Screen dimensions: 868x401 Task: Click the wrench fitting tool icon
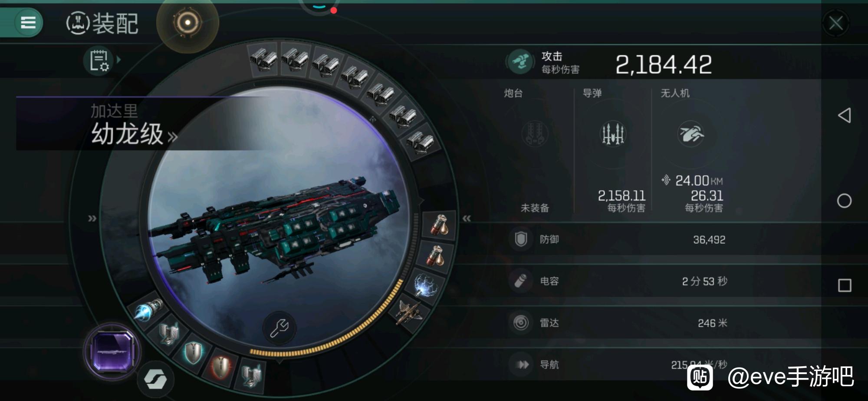click(279, 328)
